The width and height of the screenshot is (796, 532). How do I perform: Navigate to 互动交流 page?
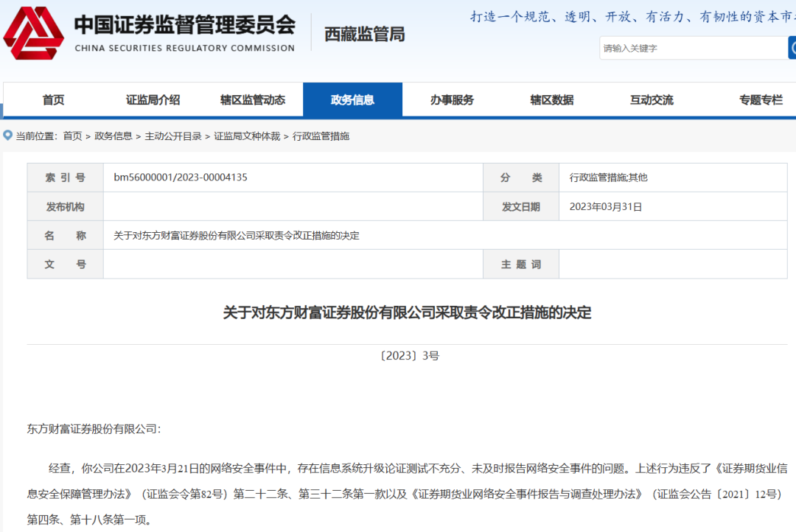pos(651,100)
